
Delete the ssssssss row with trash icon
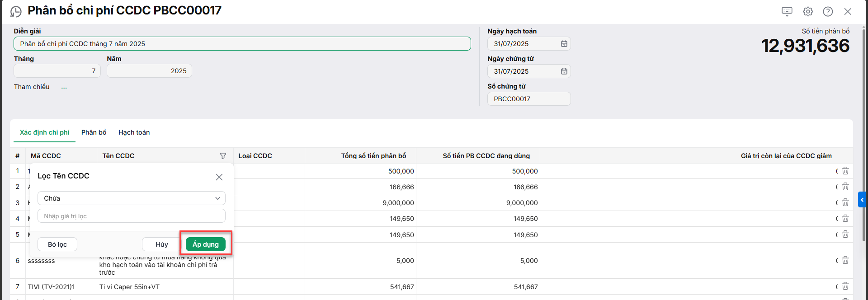pos(845,260)
